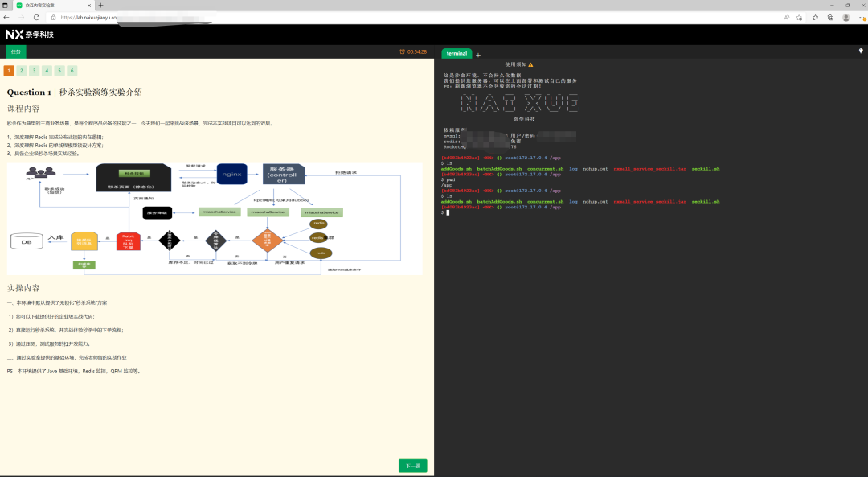Screen dimensions: 868x477
Task: Select the terminal tab
Action: coord(457,53)
